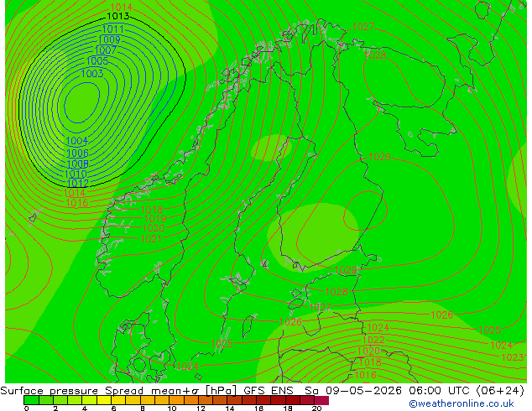The height and width of the screenshot is (411, 532).
Task: Click the 1008 pressure label
Action: (78, 164)
